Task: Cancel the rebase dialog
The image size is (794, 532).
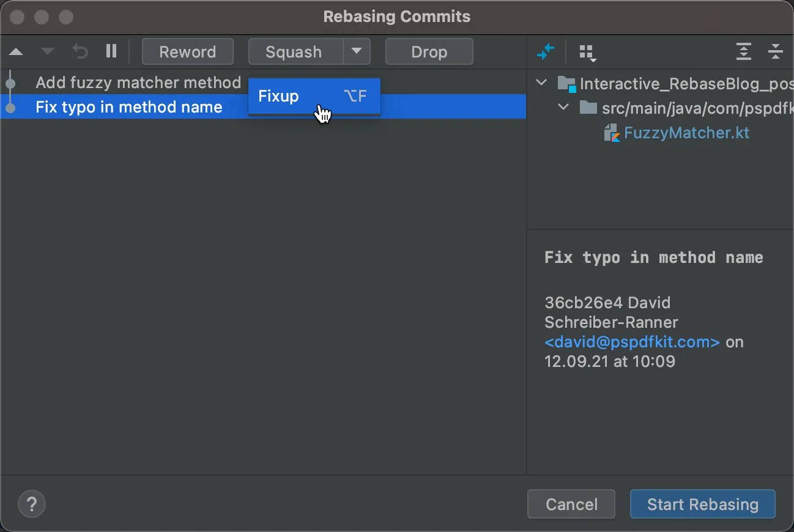Action: pos(571,504)
